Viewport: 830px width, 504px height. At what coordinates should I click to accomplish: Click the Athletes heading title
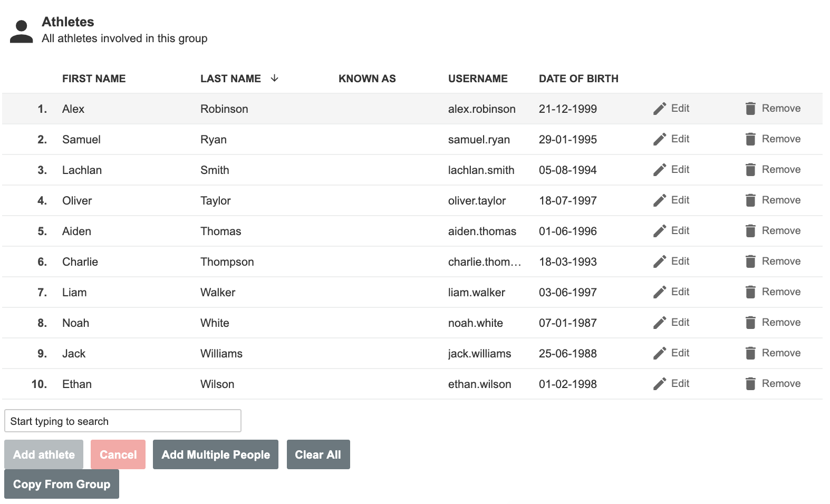68,22
